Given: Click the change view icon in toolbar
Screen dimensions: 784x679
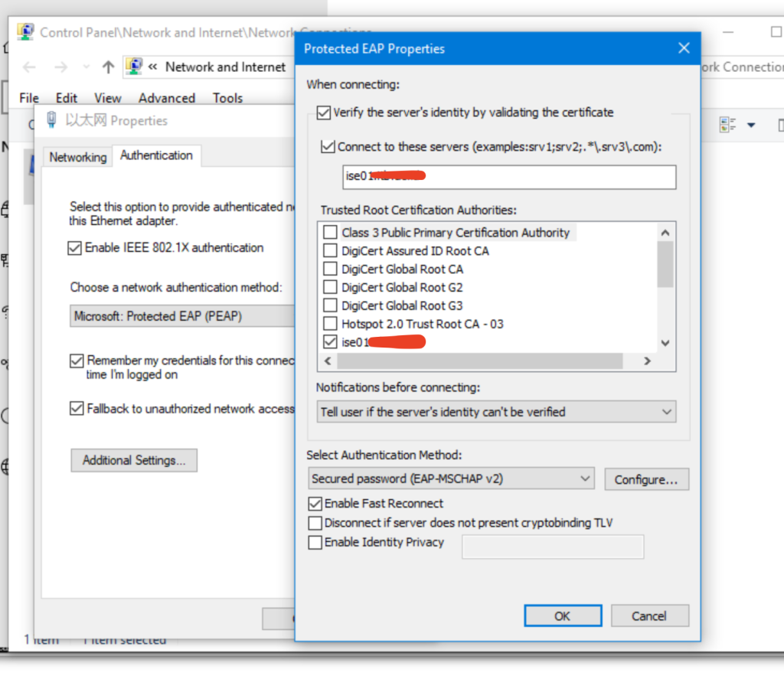Looking at the screenshot, I should pos(728,125).
